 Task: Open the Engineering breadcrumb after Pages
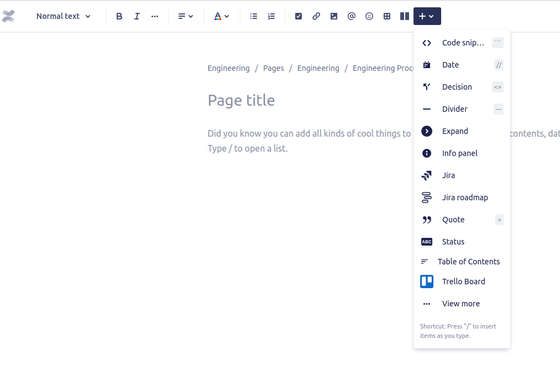[x=318, y=68]
